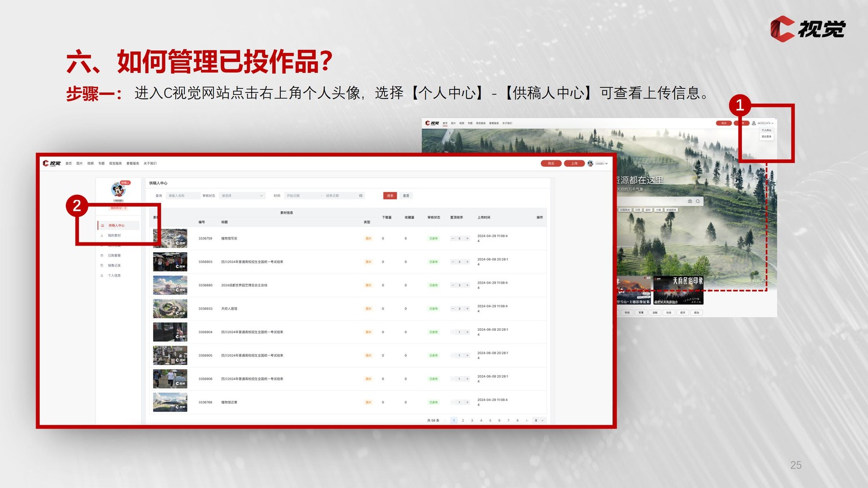Select 我的素材 in the left sidebar

(x=114, y=235)
